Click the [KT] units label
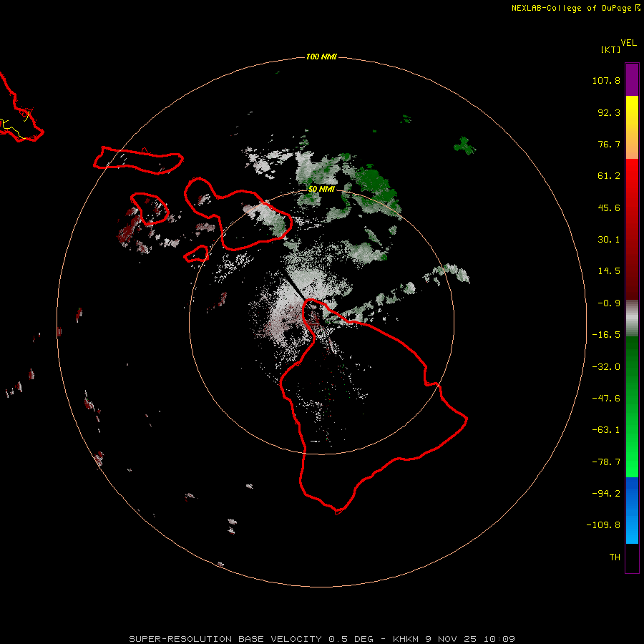This screenshot has width=644, height=644. (610, 49)
